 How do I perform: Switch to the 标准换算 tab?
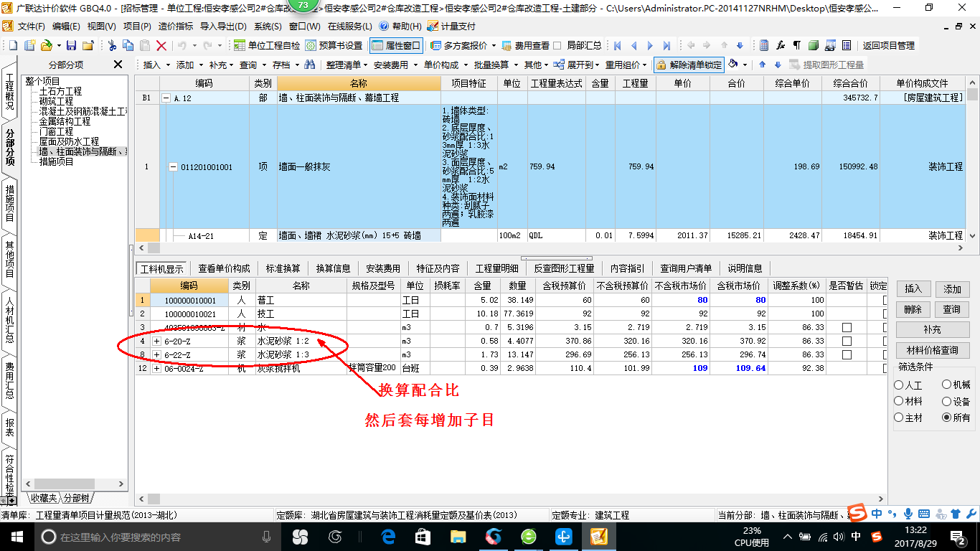[x=283, y=268]
